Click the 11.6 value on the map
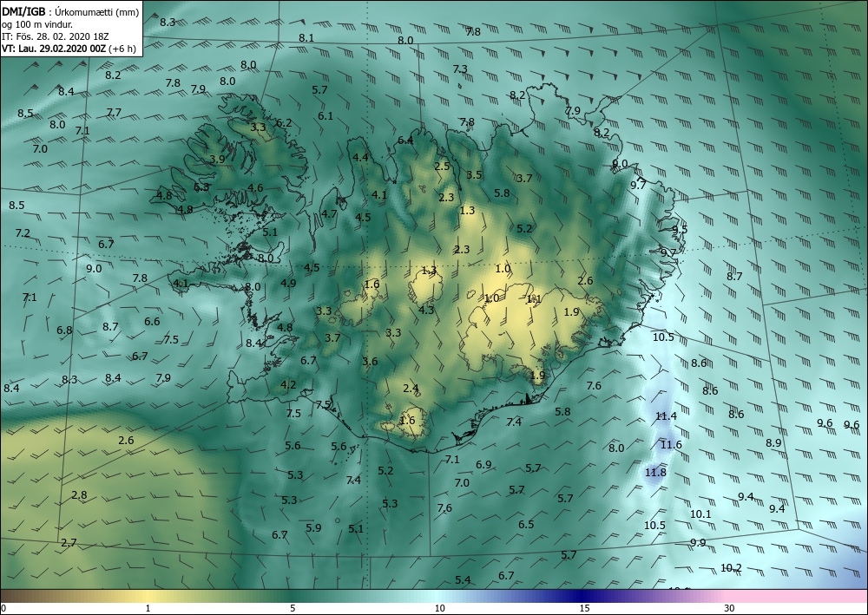 click(671, 445)
